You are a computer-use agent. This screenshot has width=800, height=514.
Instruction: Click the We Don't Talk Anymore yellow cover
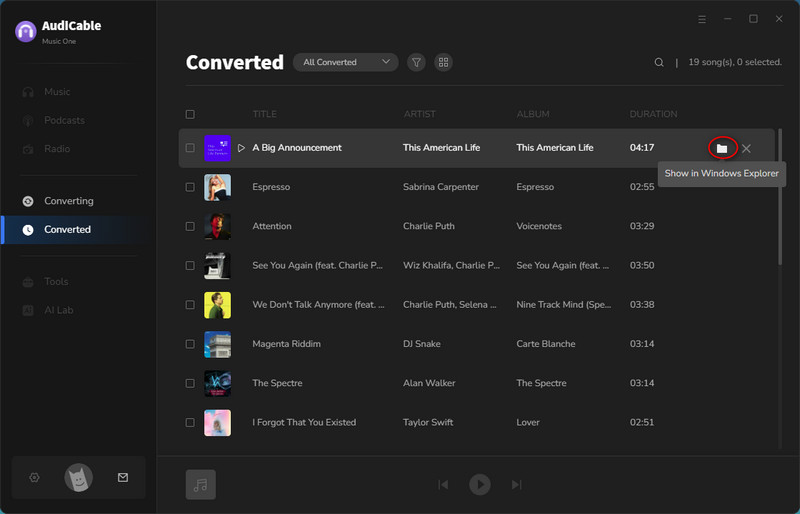(x=217, y=305)
